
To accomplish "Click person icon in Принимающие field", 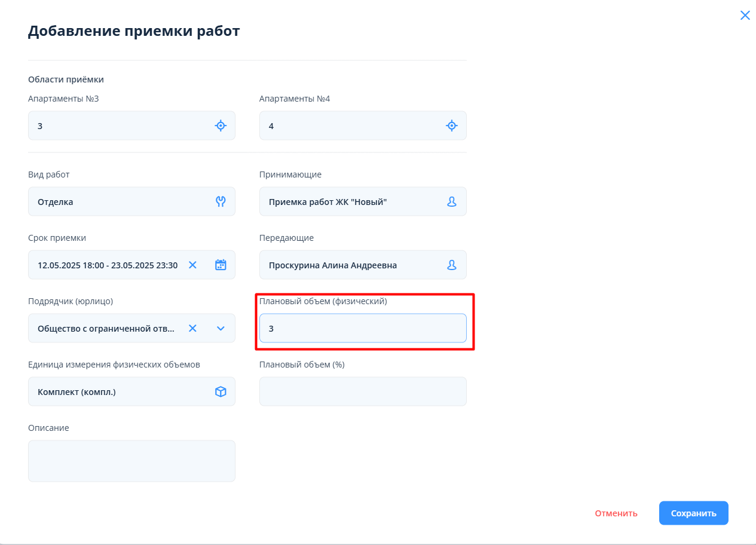I will click(x=452, y=201).
